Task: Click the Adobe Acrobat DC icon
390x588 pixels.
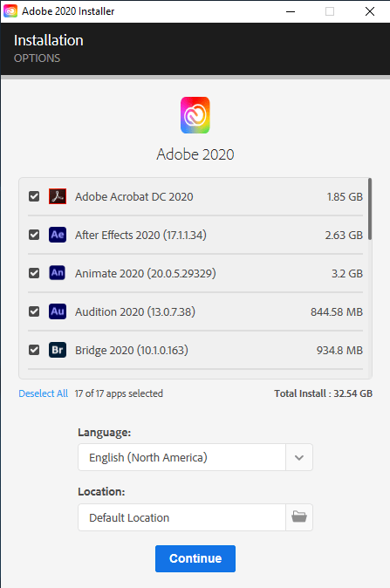Action: click(58, 196)
